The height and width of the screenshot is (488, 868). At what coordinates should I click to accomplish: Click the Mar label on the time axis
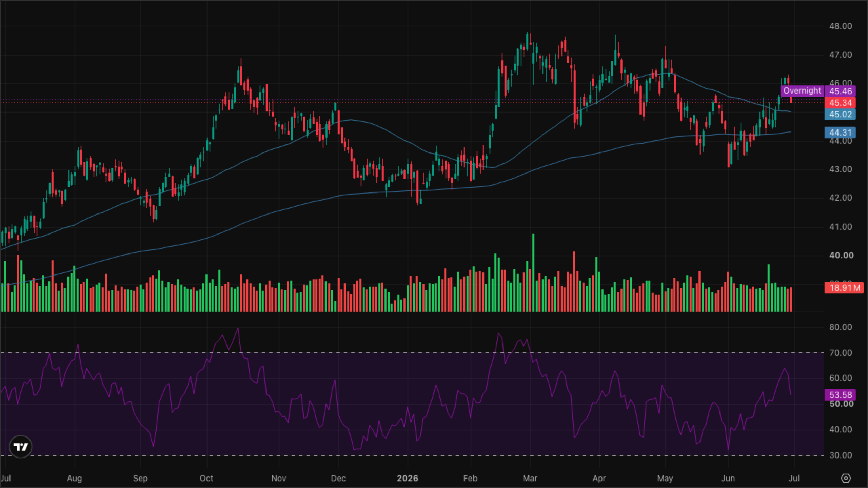click(530, 478)
